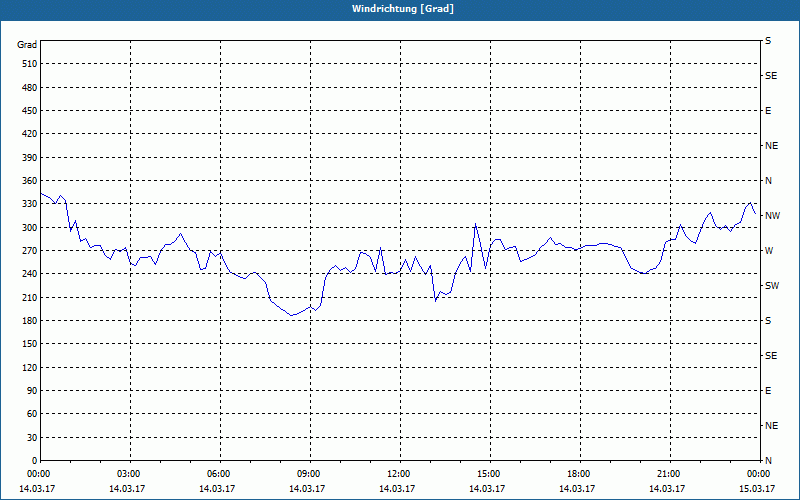The image size is (800, 500).
Task: Click the 00:00 time label above 15.03.17
Action: (x=758, y=474)
